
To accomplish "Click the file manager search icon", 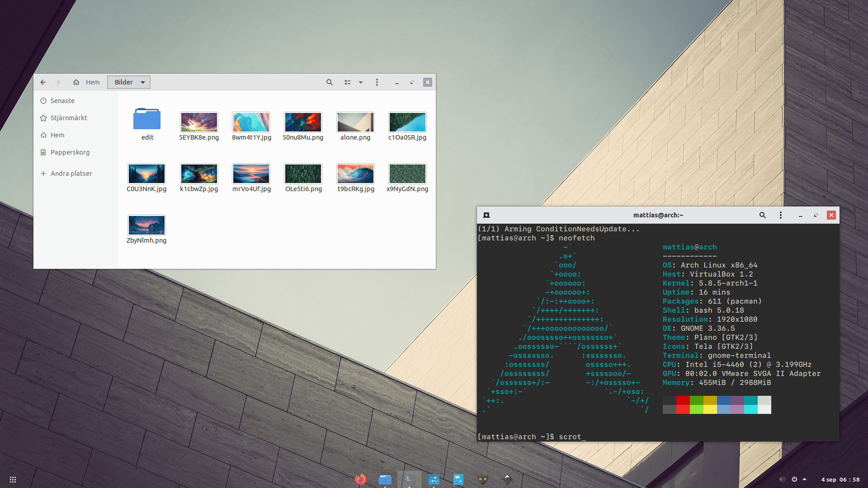I will coord(330,82).
